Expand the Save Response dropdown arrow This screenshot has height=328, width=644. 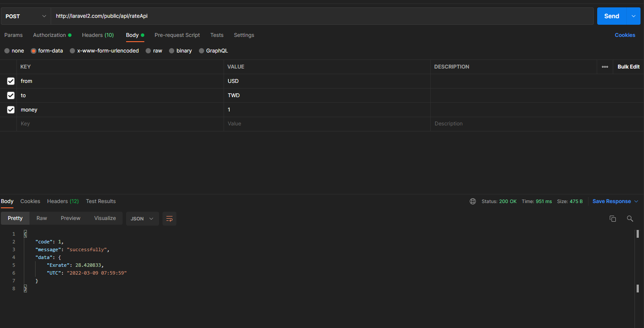[x=636, y=201]
